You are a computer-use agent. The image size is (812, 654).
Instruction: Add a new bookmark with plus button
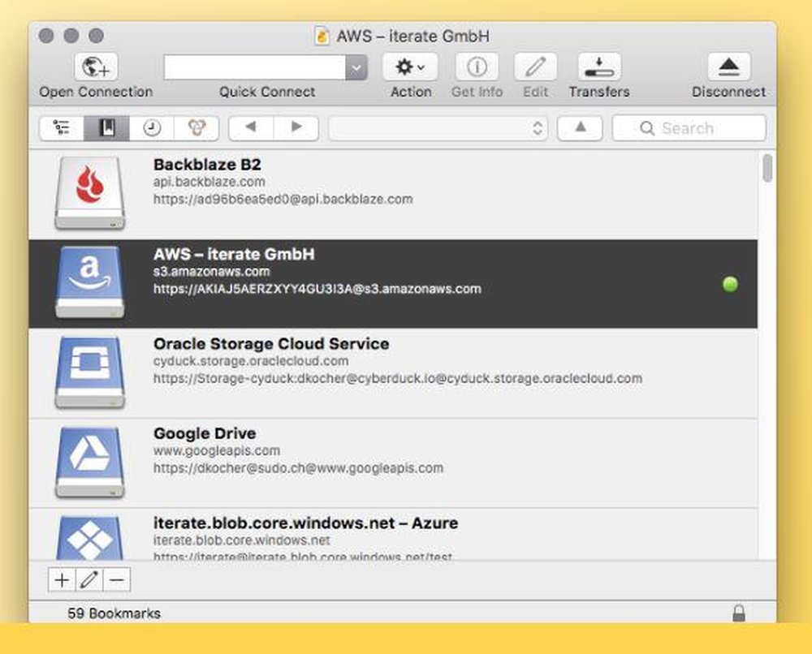(x=62, y=580)
